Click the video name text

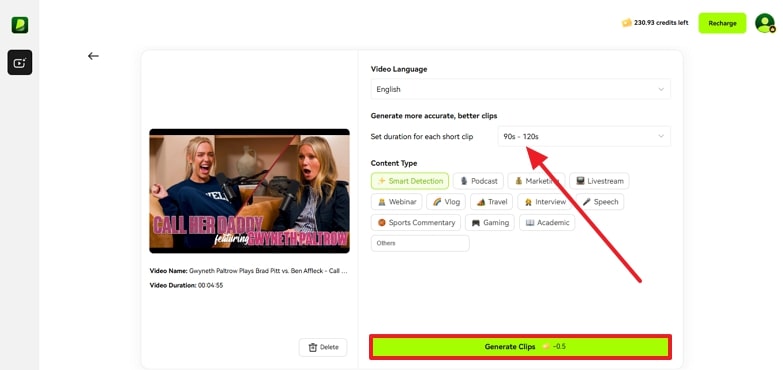[249, 271]
